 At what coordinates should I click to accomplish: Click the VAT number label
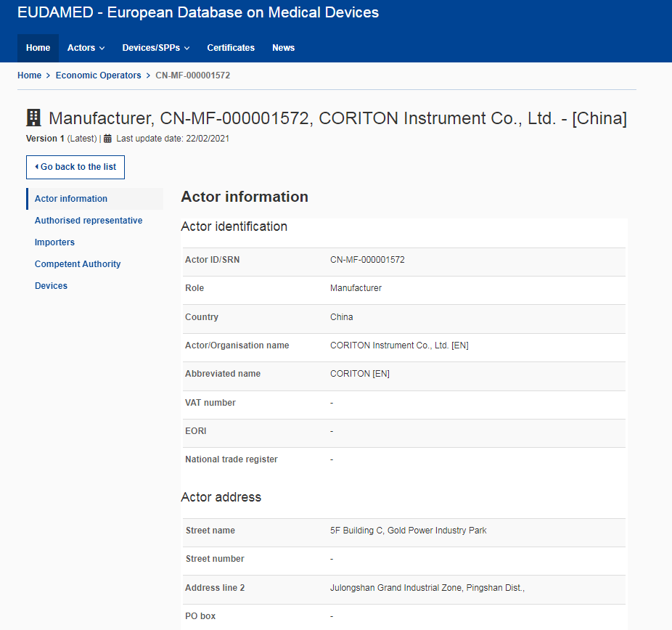pos(210,403)
